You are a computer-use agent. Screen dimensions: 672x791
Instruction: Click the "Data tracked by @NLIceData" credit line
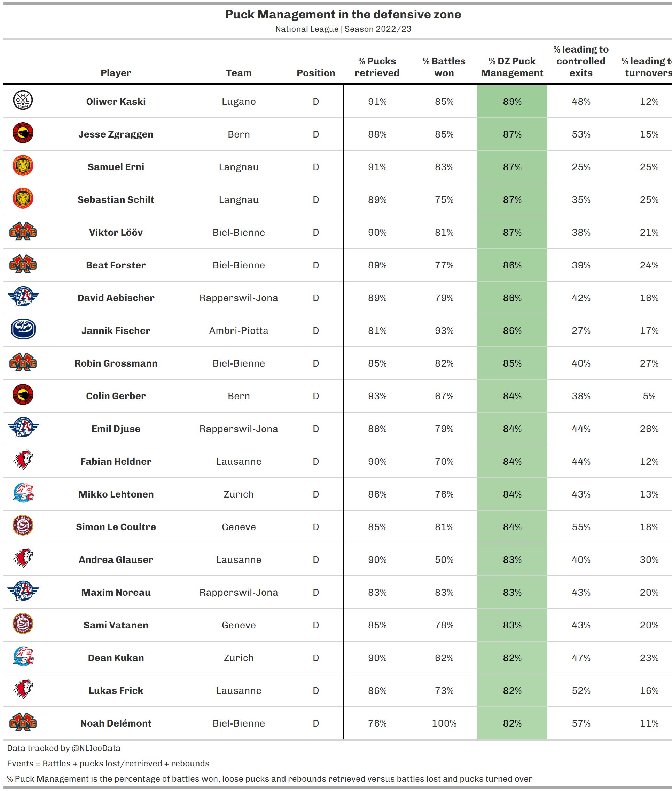64,748
